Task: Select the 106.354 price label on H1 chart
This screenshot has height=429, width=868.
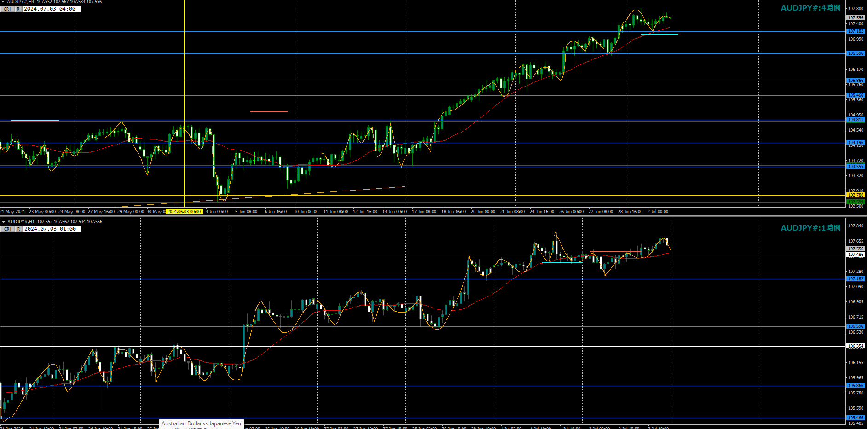Action: pyautogui.click(x=856, y=346)
